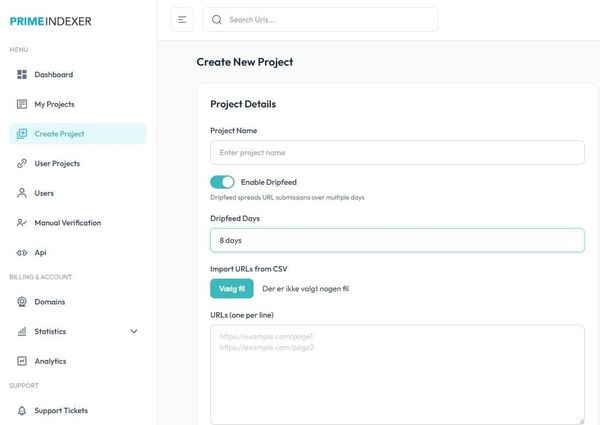The height and width of the screenshot is (425, 600).
Task: Click the Api code icon
Action: click(22, 252)
